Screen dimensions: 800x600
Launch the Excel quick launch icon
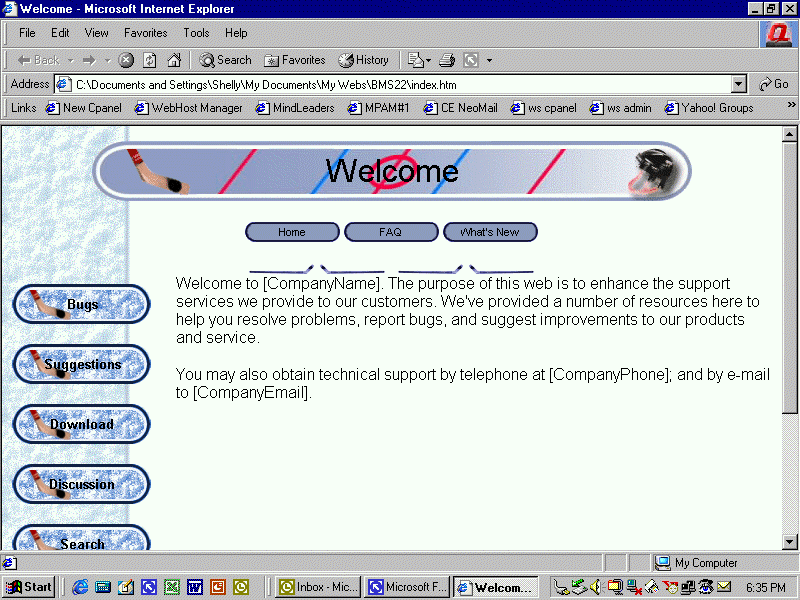[x=171, y=587]
